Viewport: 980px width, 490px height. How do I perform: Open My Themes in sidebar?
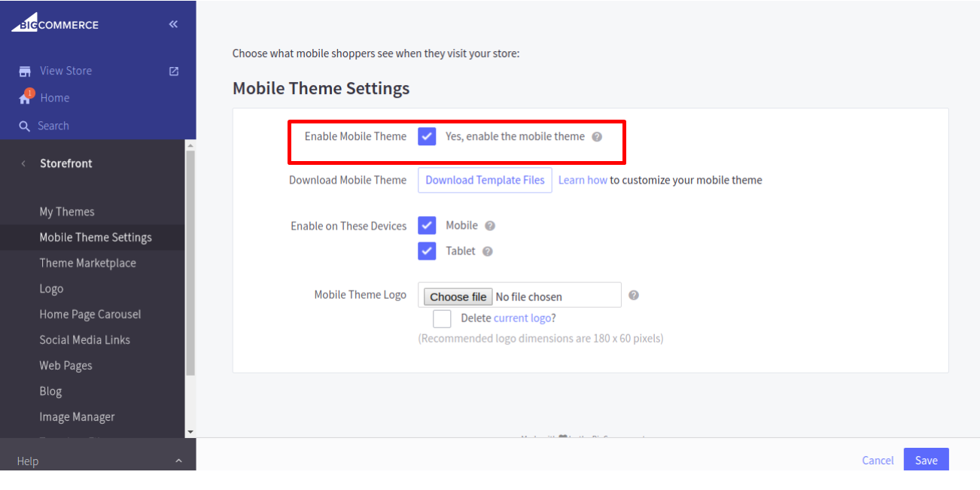[x=67, y=212]
